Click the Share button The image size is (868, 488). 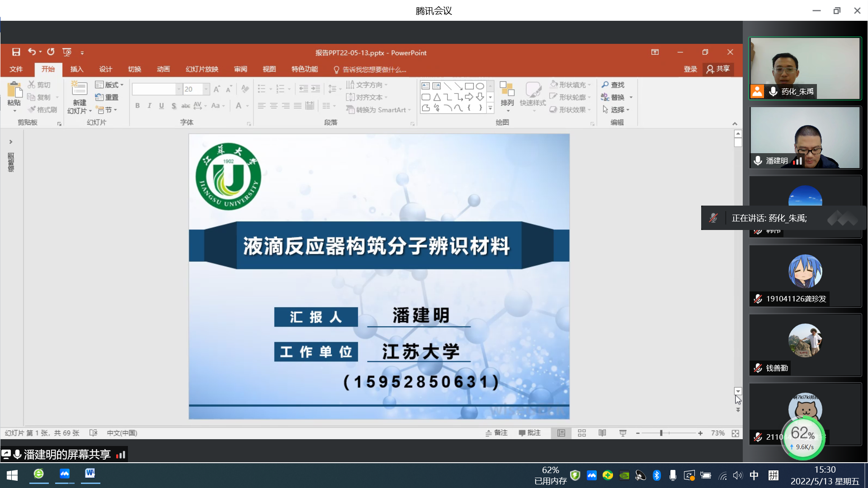(x=718, y=69)
